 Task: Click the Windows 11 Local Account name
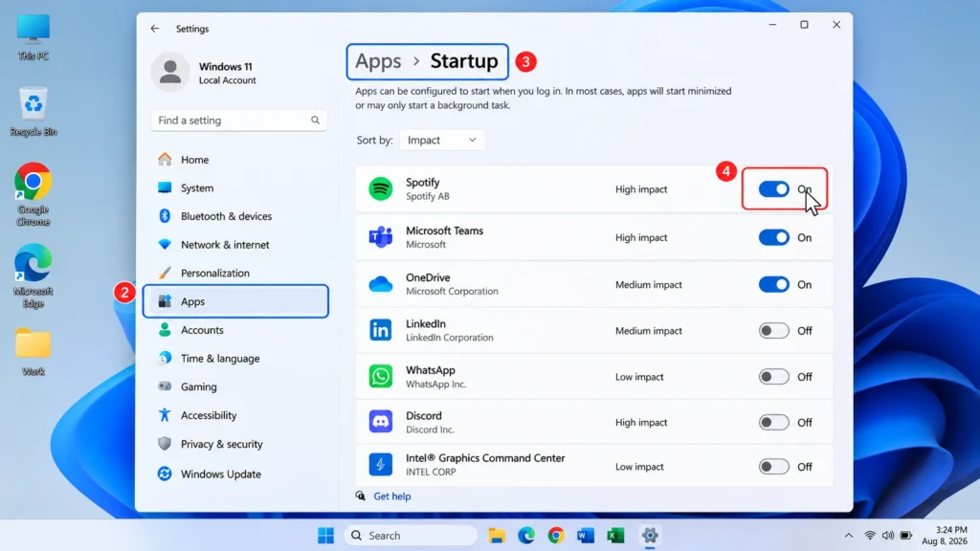(227, 73)
